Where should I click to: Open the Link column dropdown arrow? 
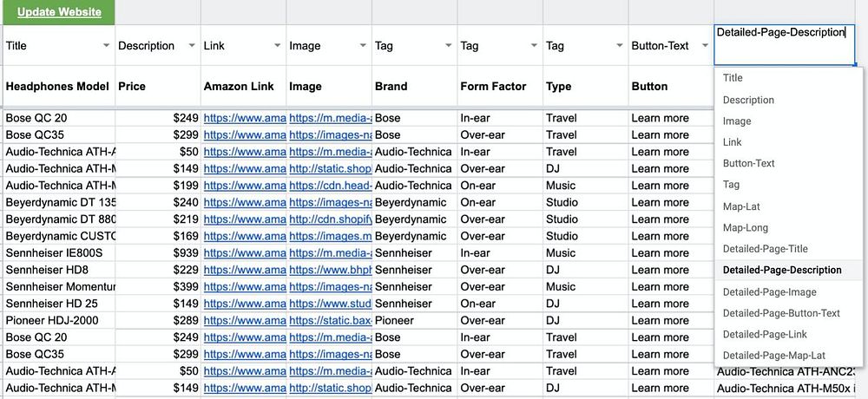tap(277, 46)
